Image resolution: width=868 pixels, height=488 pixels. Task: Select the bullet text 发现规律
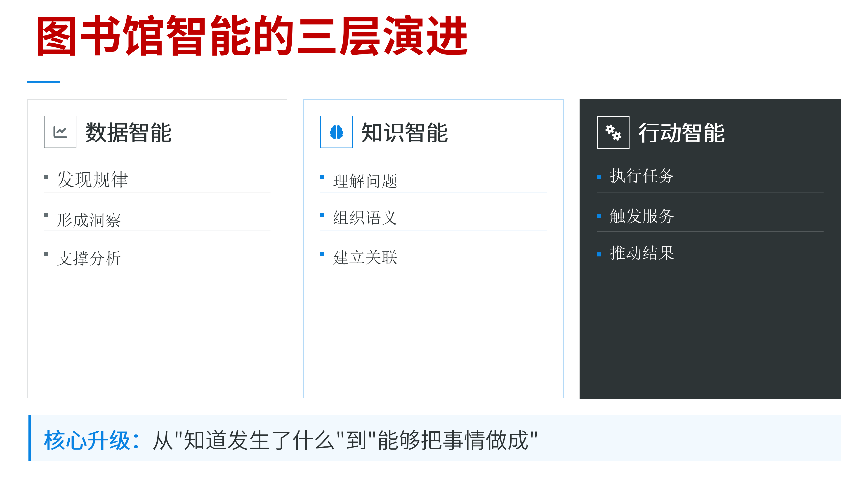(92, 179)
